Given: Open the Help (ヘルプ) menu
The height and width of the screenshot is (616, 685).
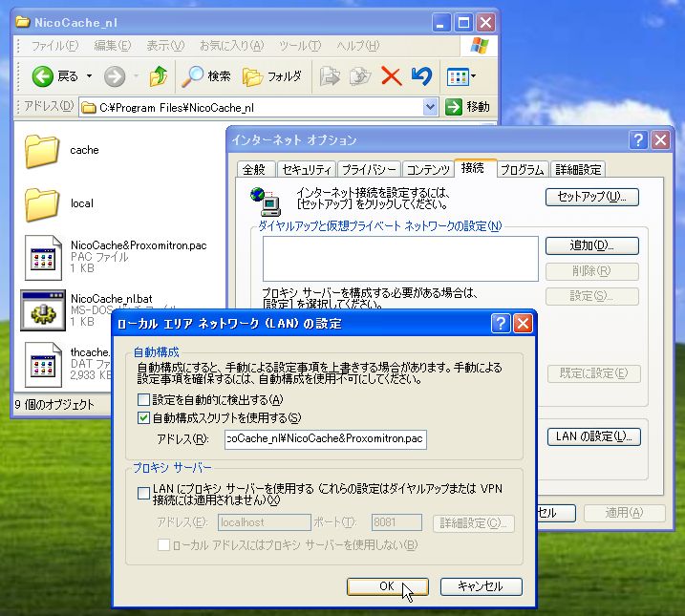Looking at the screenshot, I should (x=358, y=46).
